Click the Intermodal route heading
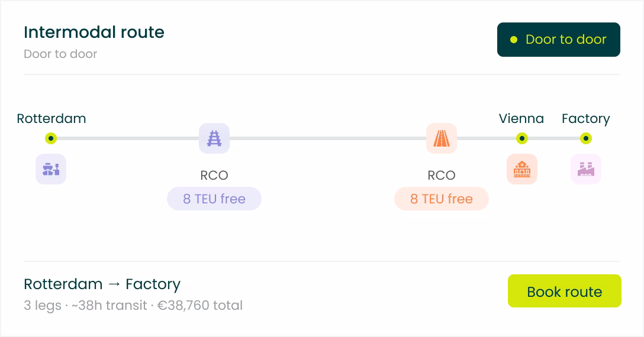The image size is (644, 337). point(94,32)
